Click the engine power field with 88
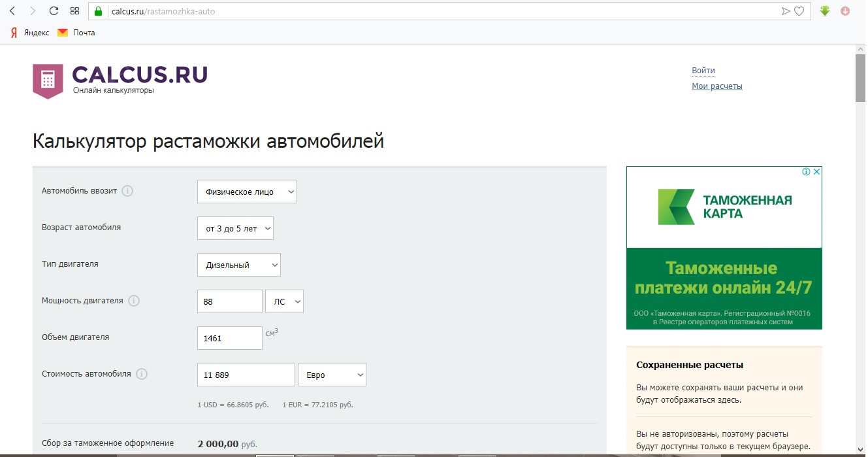Image resolution: width=868 pixels, height=457 pixels. (x=230, y=301)
